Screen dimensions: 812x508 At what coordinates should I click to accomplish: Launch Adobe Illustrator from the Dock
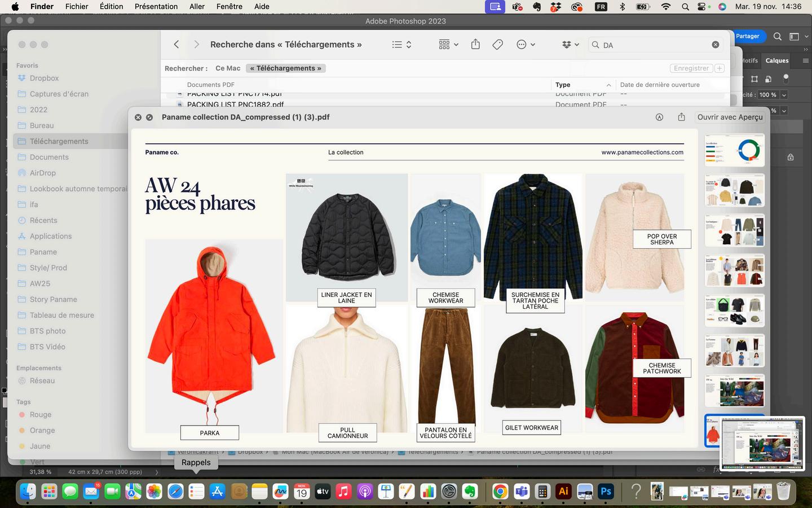[x=563, y=492]
